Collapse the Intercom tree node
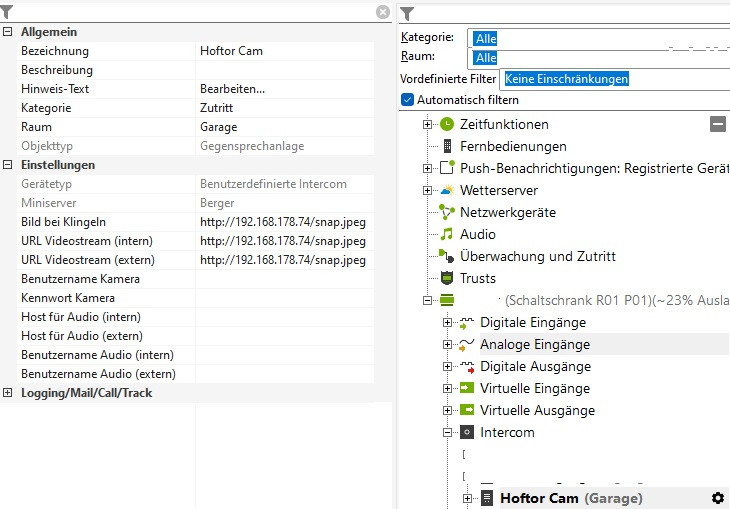The height and width of the screenshot is (509, 730). coord(447,433)
